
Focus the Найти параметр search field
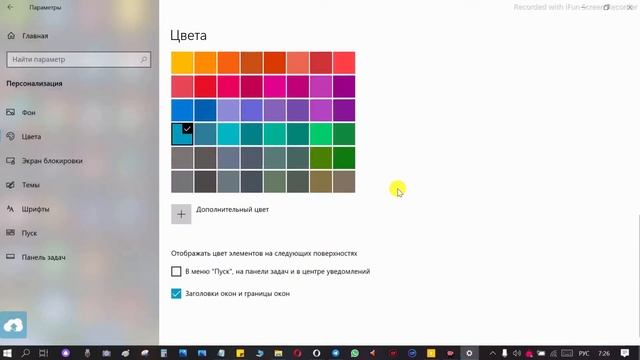[79, 60]
